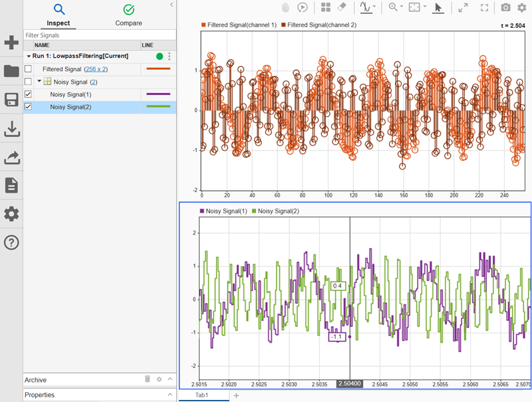Click the fit-to-view icon
Screen dimensions: 532x402
(414, 7)
